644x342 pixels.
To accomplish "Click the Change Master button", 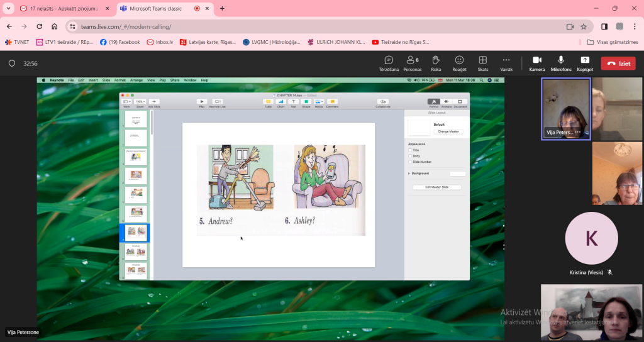I will click(448, 131).
